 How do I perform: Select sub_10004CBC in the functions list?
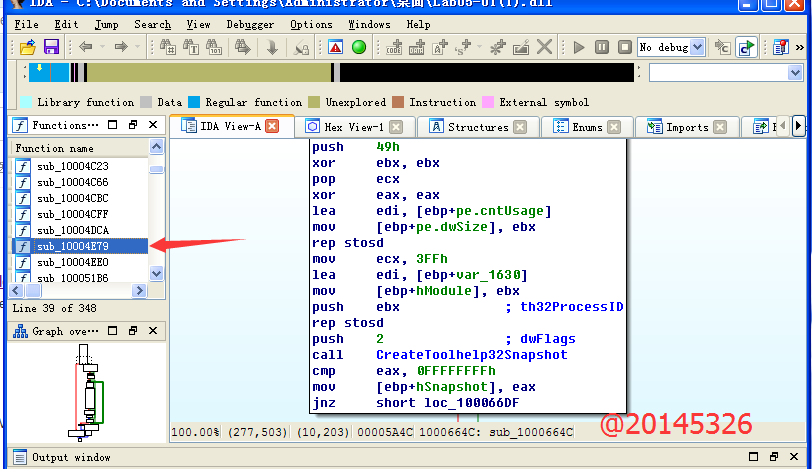[72, 198]
